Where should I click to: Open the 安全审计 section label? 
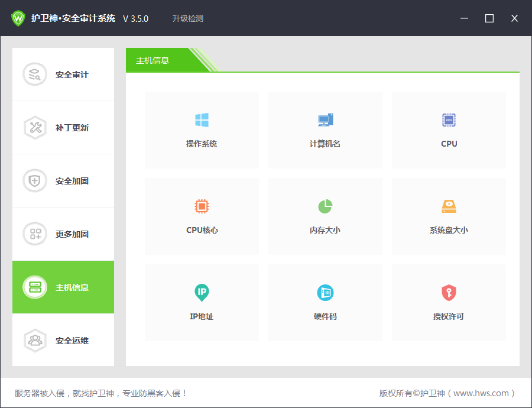pos(72,75)
